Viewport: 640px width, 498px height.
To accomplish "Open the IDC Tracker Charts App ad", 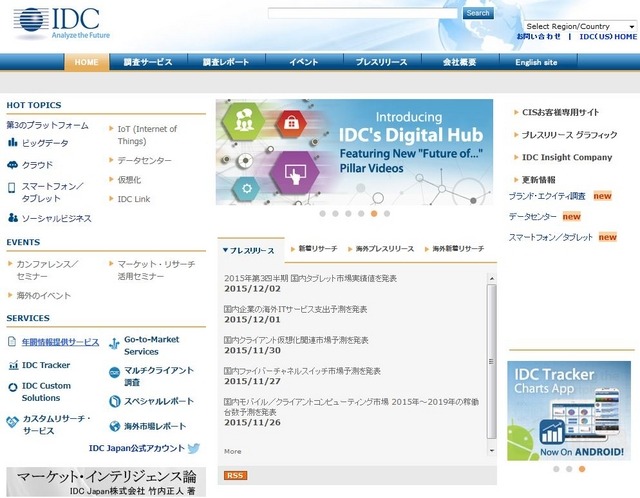I will [x=569, y=411].
